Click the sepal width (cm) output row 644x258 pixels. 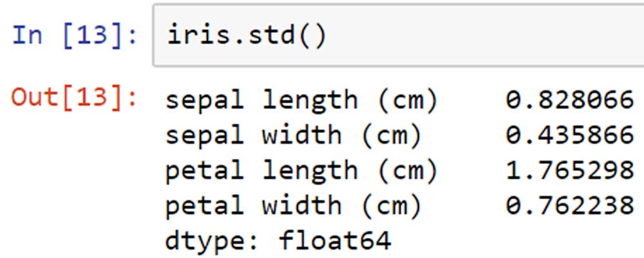(400, 135)
